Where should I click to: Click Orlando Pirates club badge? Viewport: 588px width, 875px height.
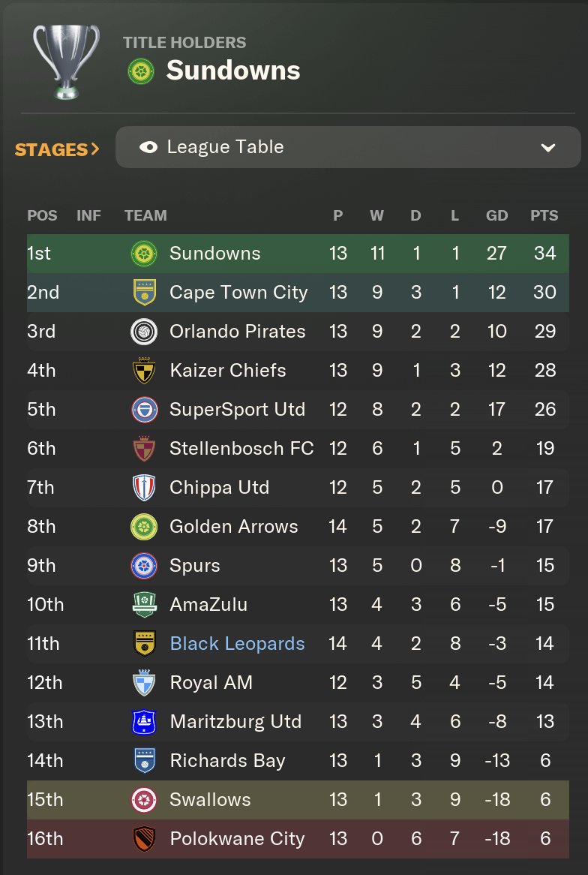(144, 332)
